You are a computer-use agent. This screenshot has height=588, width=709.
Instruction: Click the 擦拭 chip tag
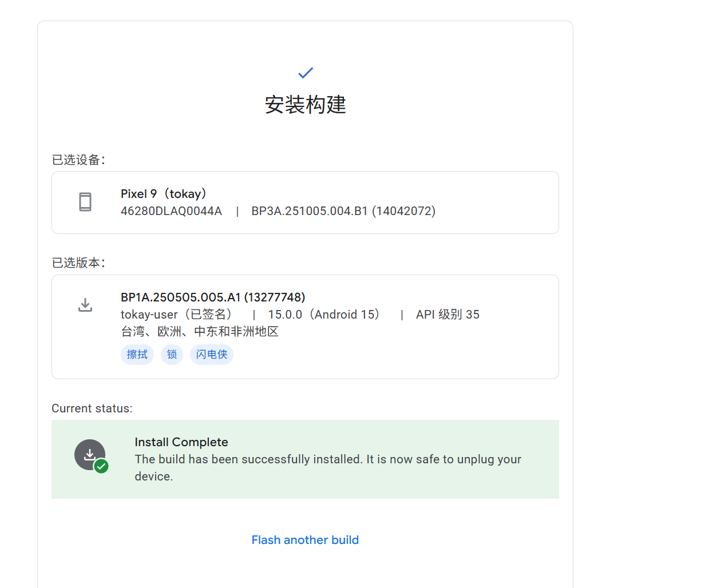[137, 355]
